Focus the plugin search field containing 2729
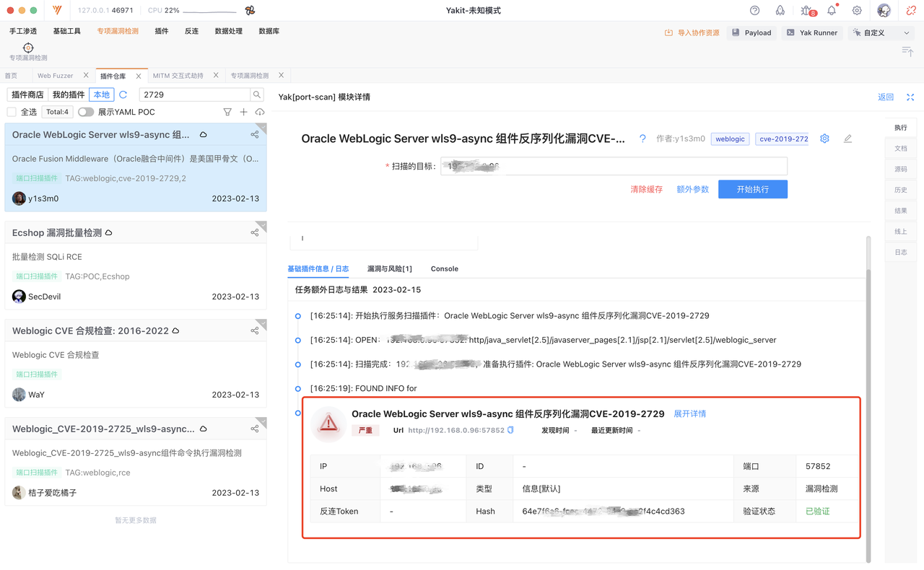The height and width of the screenshot is (570, 924). click(x=195, y=95)
